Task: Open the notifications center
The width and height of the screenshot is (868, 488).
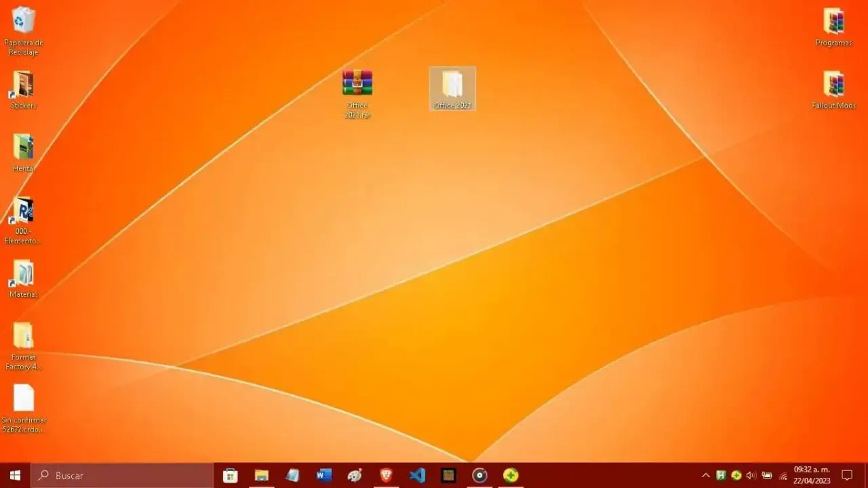Action: tap(847, 475)
